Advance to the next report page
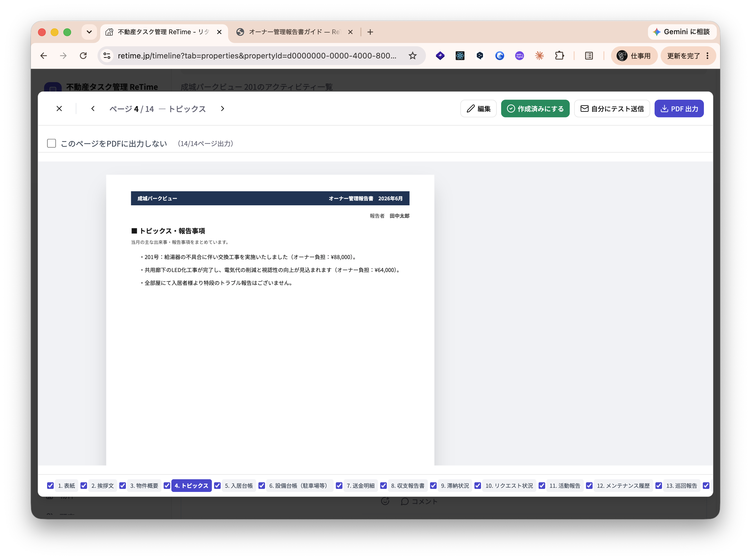This screenshot has width=751, height=560. coord(222,109)
